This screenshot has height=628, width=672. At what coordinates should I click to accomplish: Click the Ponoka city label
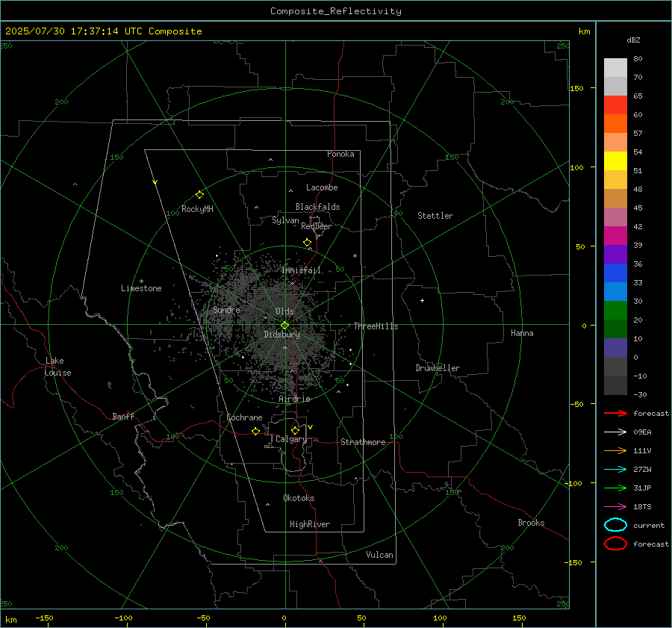(340, 154)
